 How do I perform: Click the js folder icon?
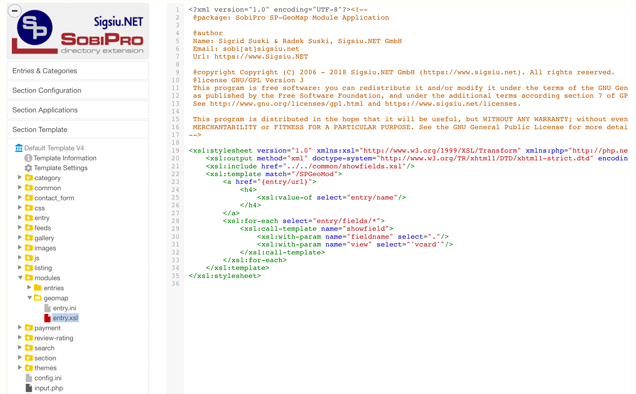click(x=29, y=257)
